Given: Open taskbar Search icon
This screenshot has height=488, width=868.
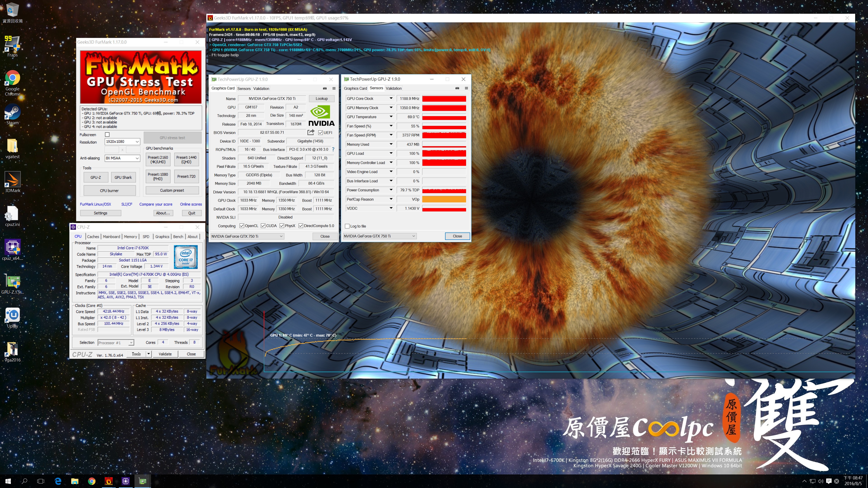Looking at the screenshot, I should click(x=24, y=481).
